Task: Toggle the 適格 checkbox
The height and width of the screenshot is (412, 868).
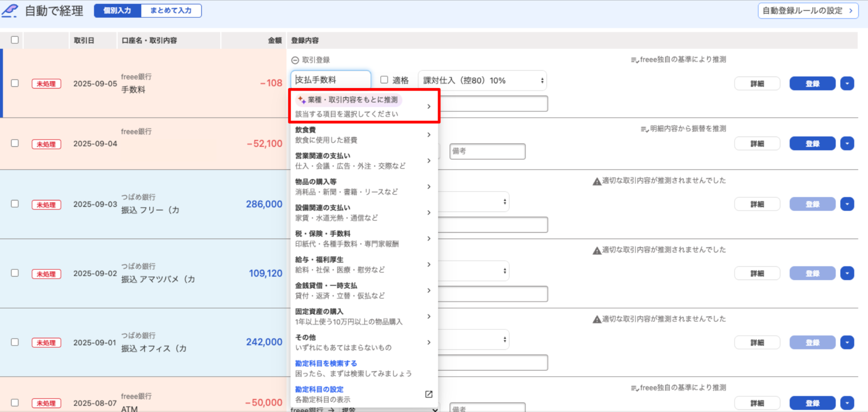Action: pyautogui.click(x=384, y=80)
